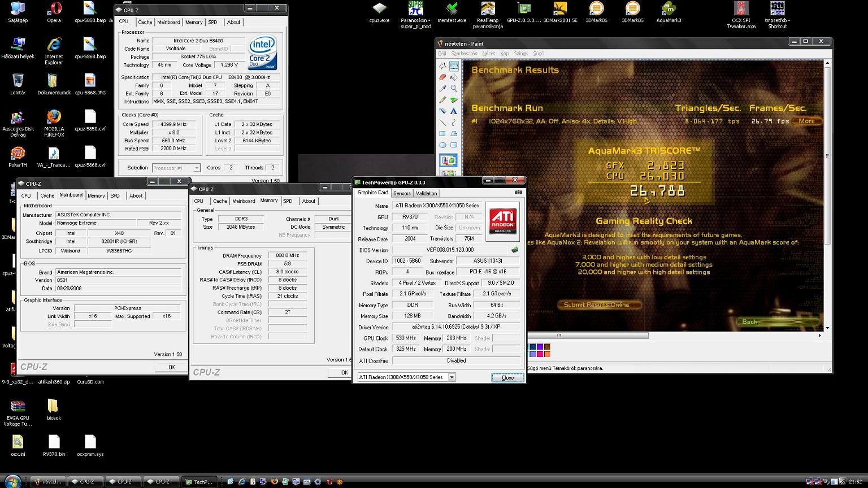
Task: Open the Súgó menu in Paint
Action: pos(539,54)
